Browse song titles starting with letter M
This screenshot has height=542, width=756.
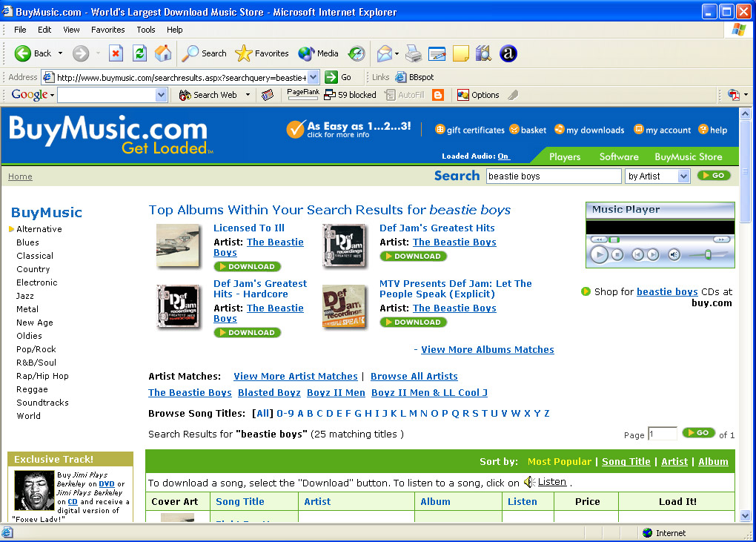[x=413, y=413]
